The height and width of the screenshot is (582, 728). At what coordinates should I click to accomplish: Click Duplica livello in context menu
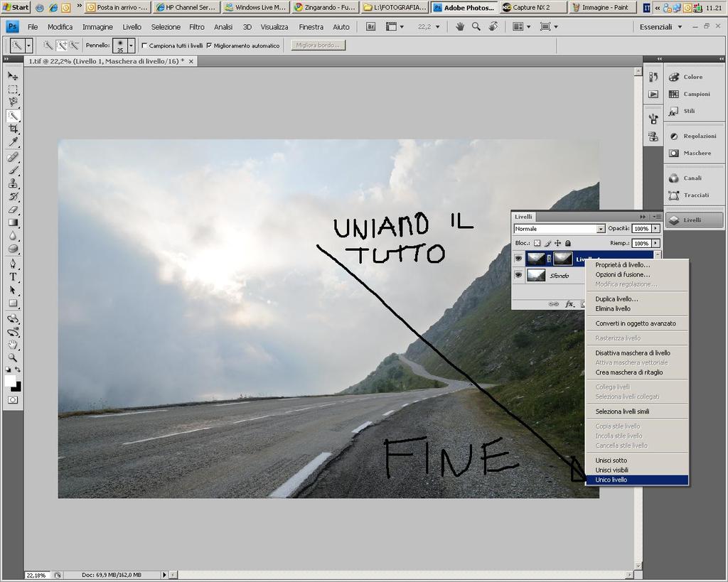click(x=616, y=299)
